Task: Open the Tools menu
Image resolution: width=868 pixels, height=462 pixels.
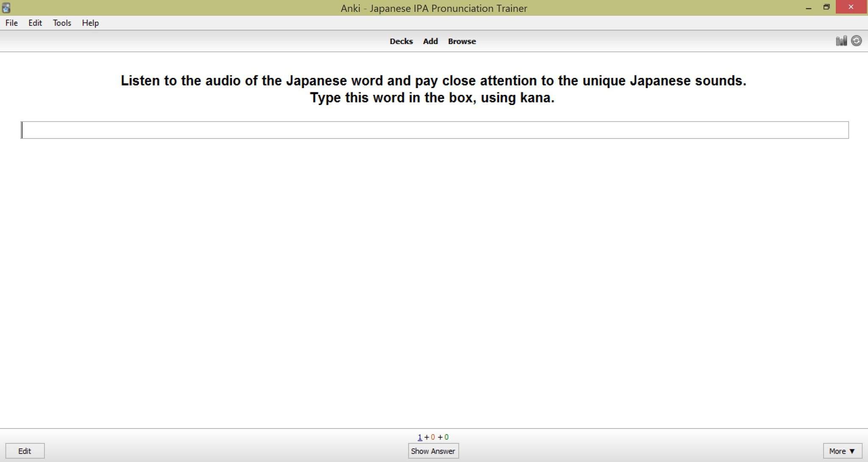Action: 62,23
